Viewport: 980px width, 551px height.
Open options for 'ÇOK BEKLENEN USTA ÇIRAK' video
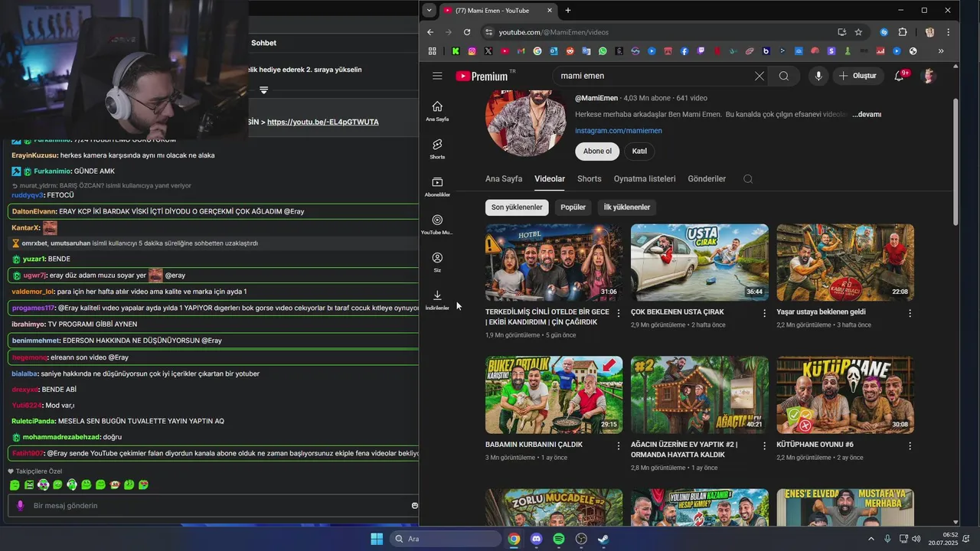764,313
